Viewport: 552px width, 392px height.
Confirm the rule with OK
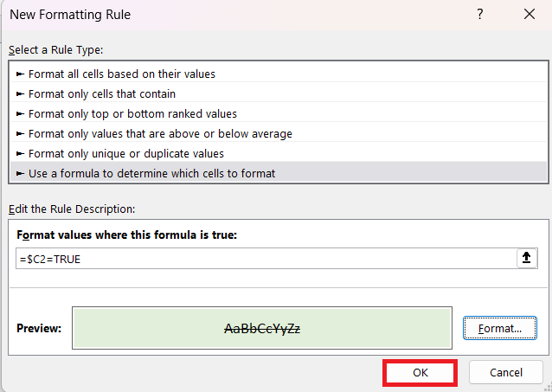420,372
